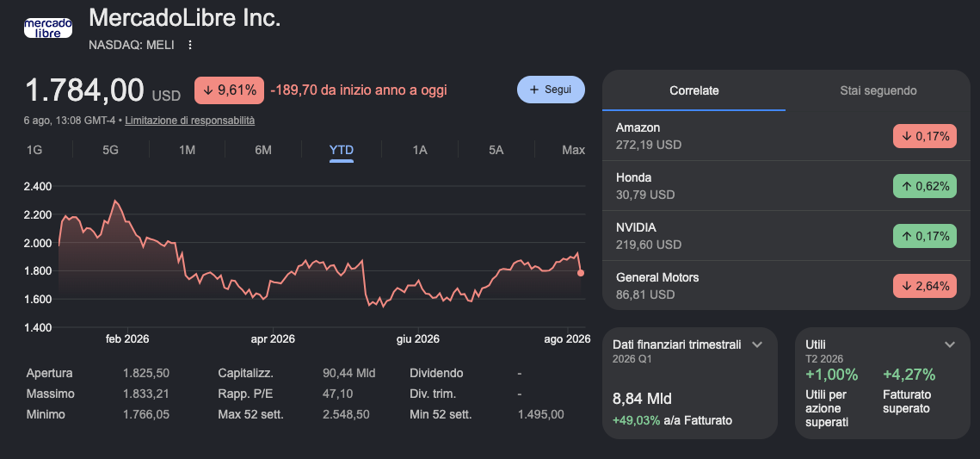
Task: Click the Minimo value 1.766,05
Action: pos(146,414)
